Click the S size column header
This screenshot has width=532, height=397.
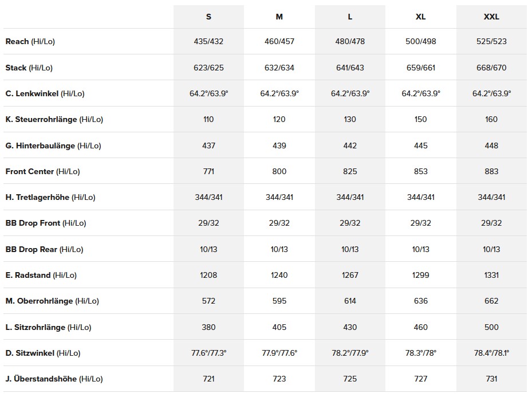(208, 17)
